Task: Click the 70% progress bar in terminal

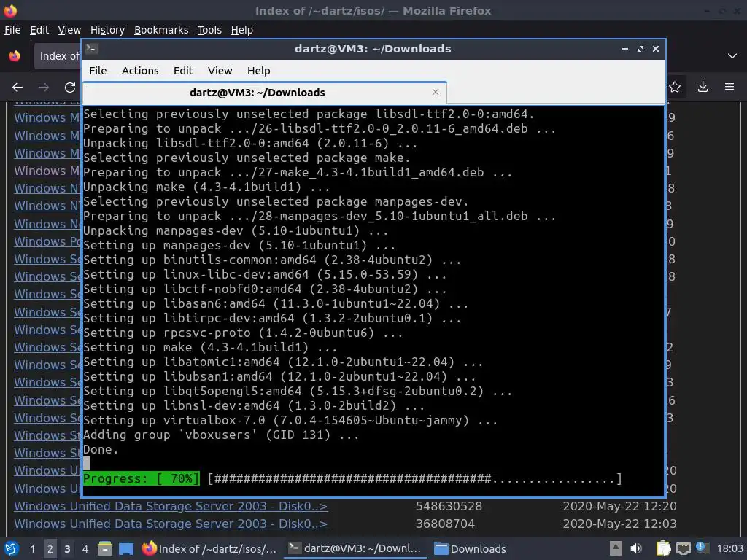Action: coord(414,478)
